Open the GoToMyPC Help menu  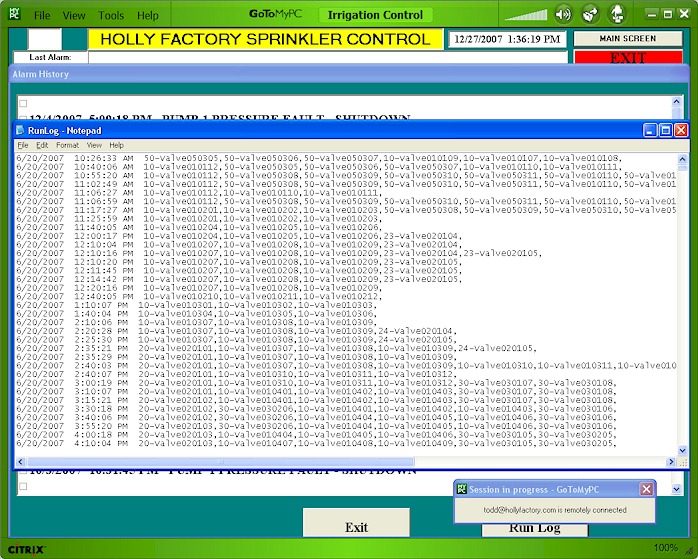tap(147, 16)
